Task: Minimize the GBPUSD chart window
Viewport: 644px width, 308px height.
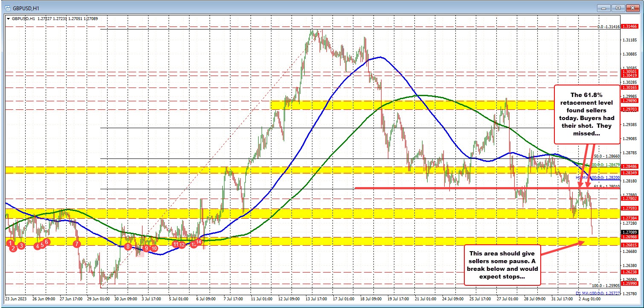Action: tap(604, 7)
